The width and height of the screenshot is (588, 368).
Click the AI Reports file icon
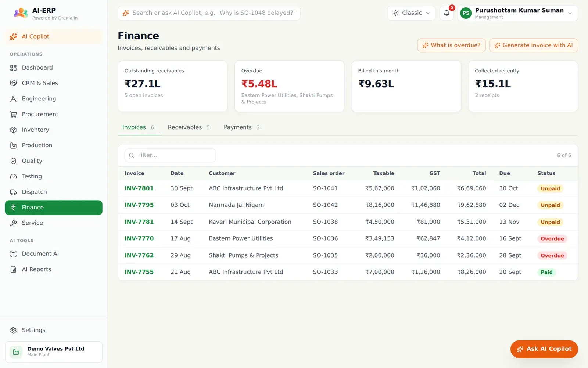[14, 269]
